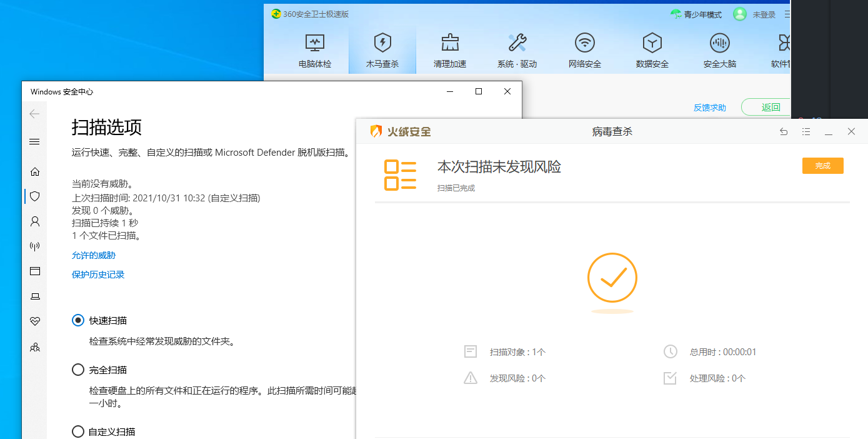Select 完全扫描 radio option

pyautogui.click(x=78, y=370)
